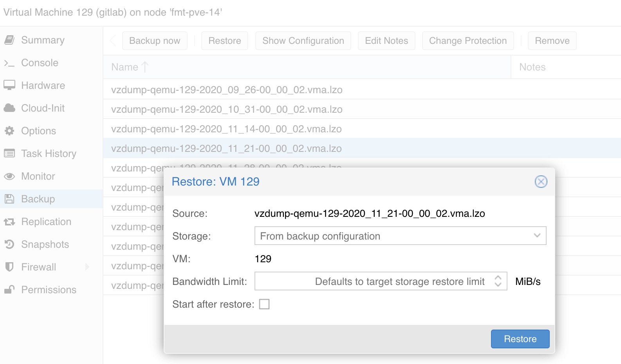Enable the Start after restore checkbox
621x364 pixels.
coord(264,304)
